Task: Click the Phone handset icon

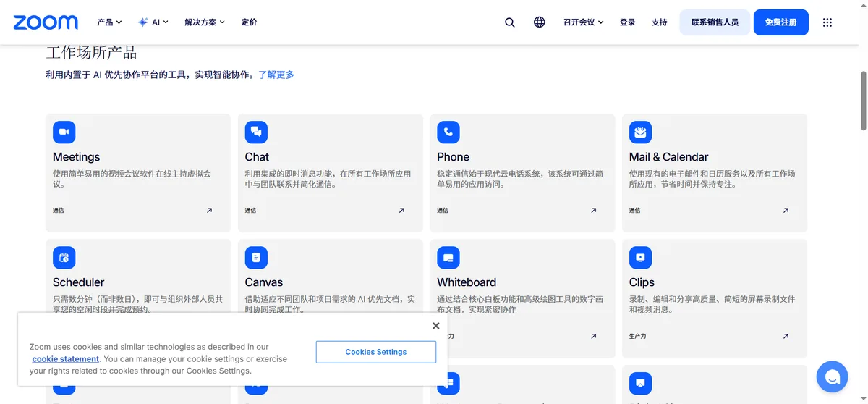Action: point(448,132)
